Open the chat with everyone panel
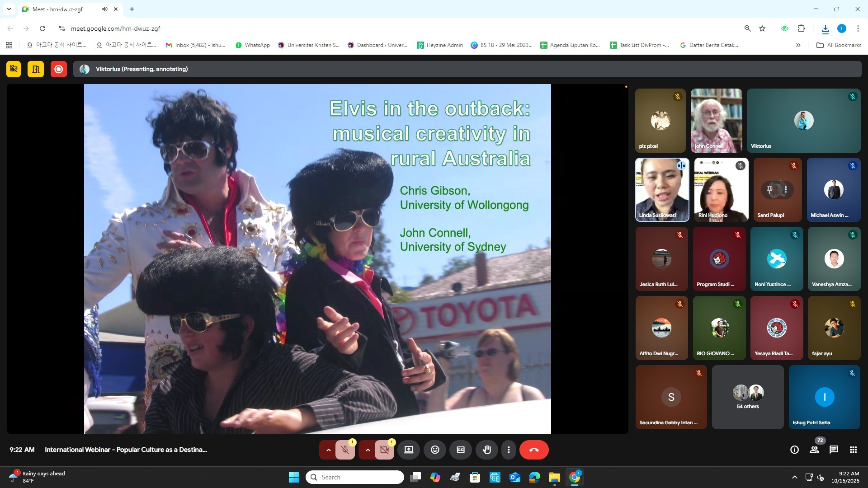 click(834, 450)
